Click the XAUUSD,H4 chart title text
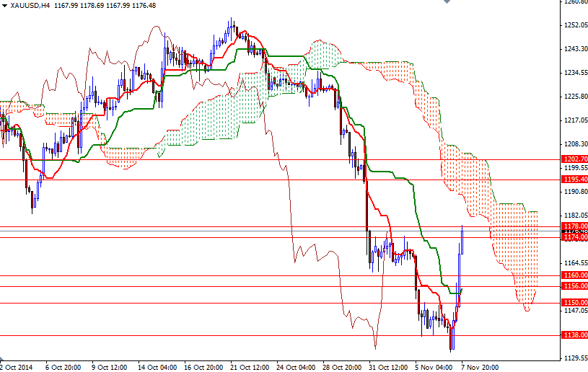This screenshot has height=372, width=588. point(30,6)
